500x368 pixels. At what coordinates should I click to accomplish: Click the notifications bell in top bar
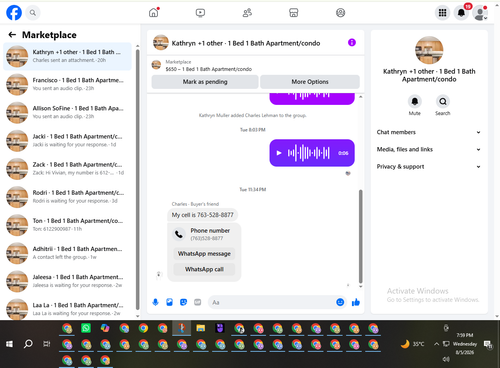[461, 13]
